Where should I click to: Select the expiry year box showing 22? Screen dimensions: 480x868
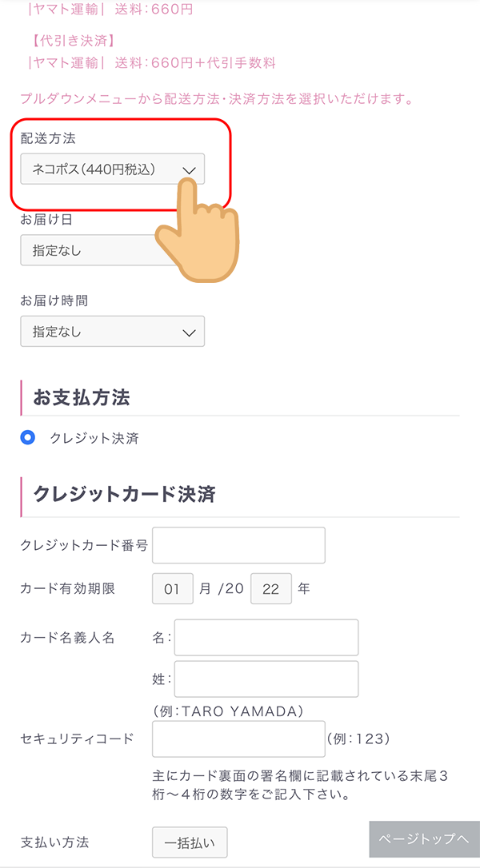(x=271, y=588)
